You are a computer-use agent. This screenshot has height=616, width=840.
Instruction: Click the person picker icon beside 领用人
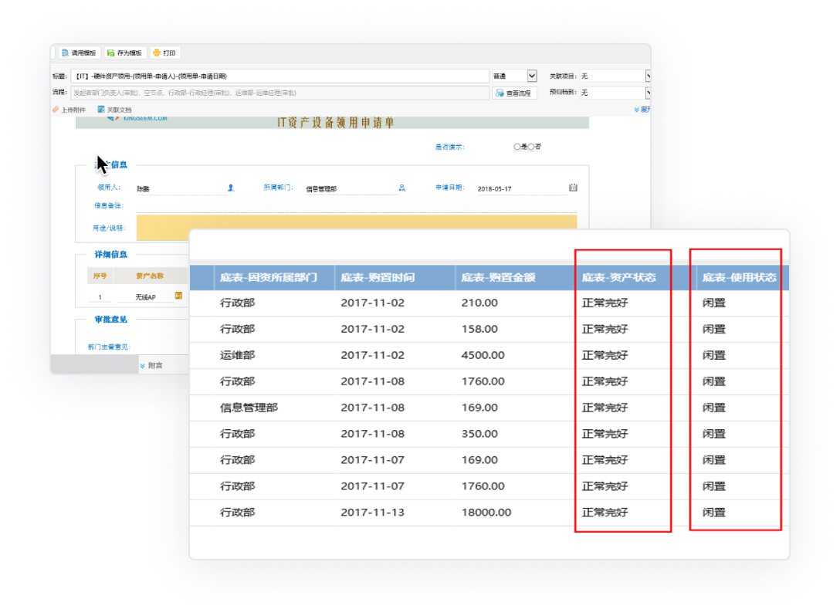pos(231,188)
